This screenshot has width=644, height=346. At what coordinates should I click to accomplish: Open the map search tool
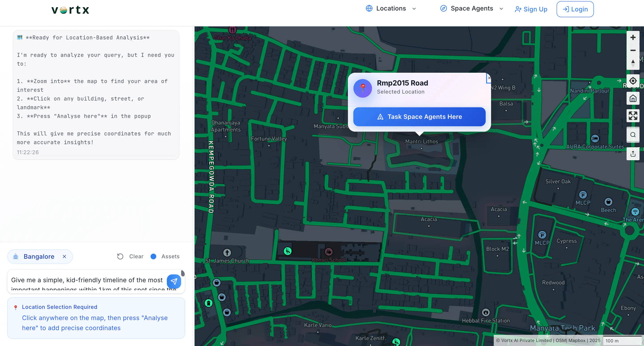(x=633, y=135)
